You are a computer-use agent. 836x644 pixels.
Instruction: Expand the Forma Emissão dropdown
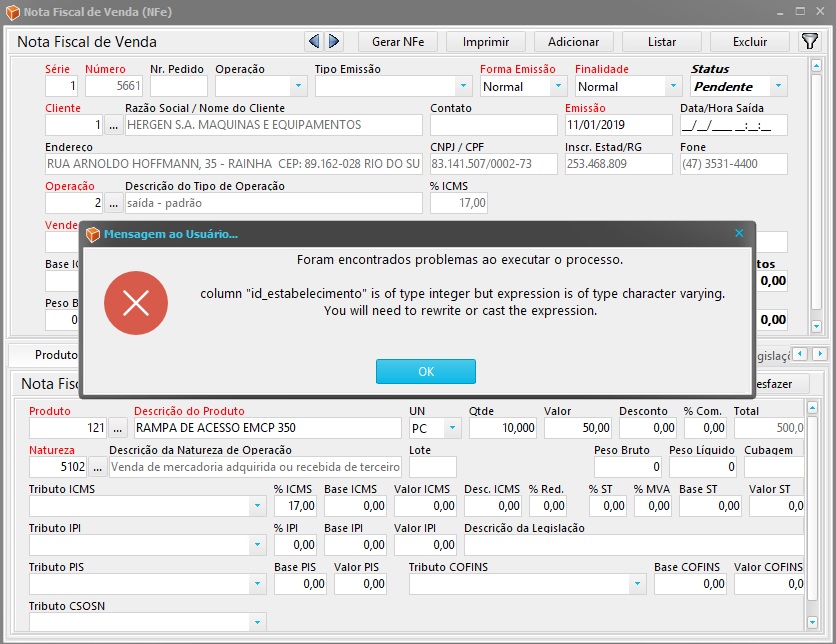(x=559, y=87)
